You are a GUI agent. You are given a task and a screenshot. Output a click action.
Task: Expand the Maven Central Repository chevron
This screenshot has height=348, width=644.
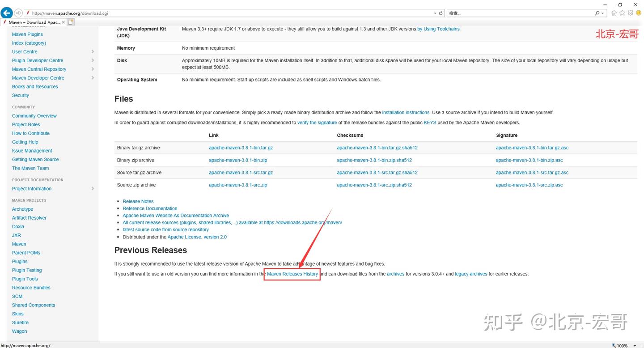[93, 69]
